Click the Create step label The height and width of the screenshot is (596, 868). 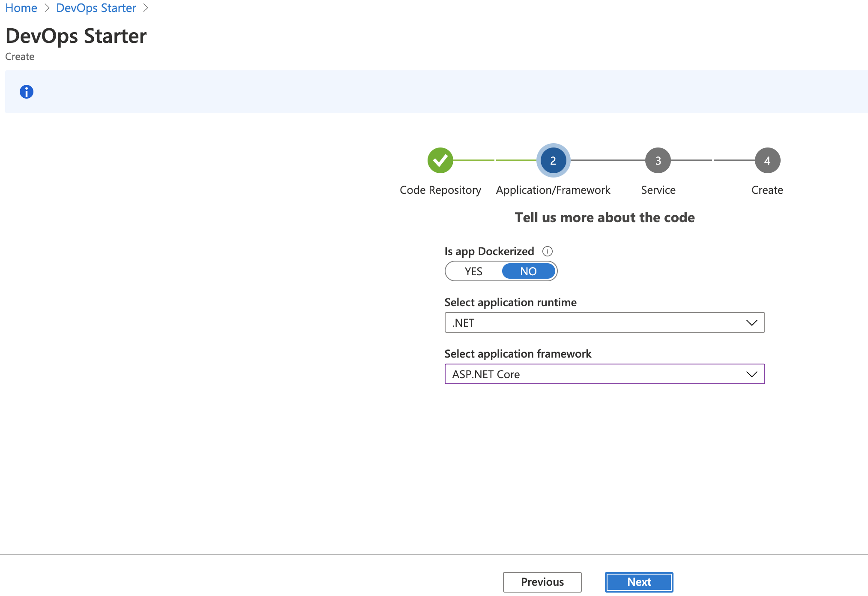pyautogui.click(x=767, y=190)
